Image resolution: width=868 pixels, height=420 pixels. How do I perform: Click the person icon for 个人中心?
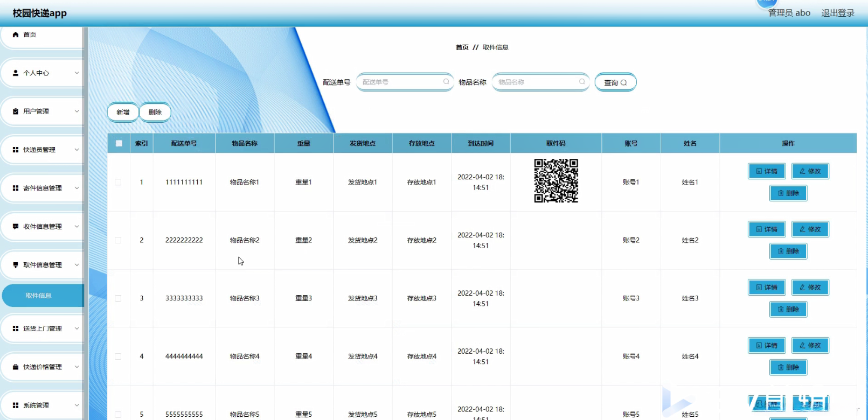[x=16, y=73]
